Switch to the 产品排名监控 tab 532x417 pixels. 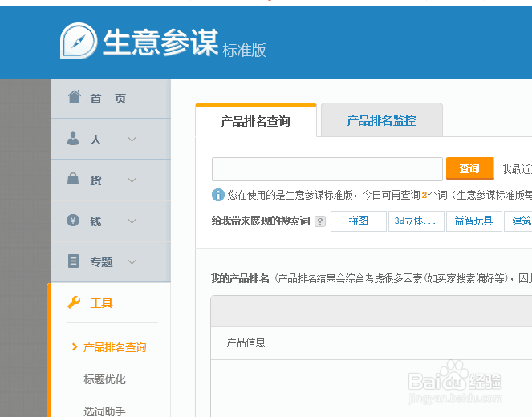382,120
